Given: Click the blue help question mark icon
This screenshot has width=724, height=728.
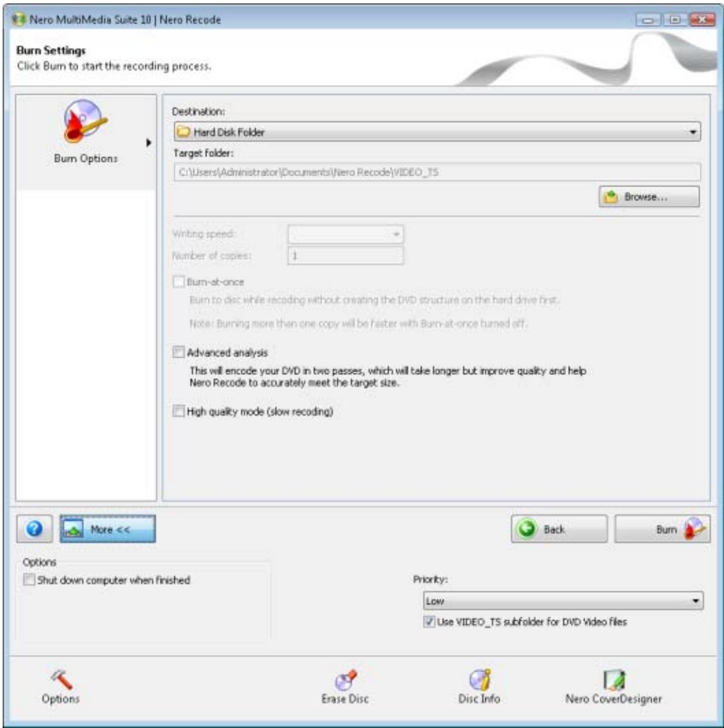Looking at the screenshot, I should 34,528.
